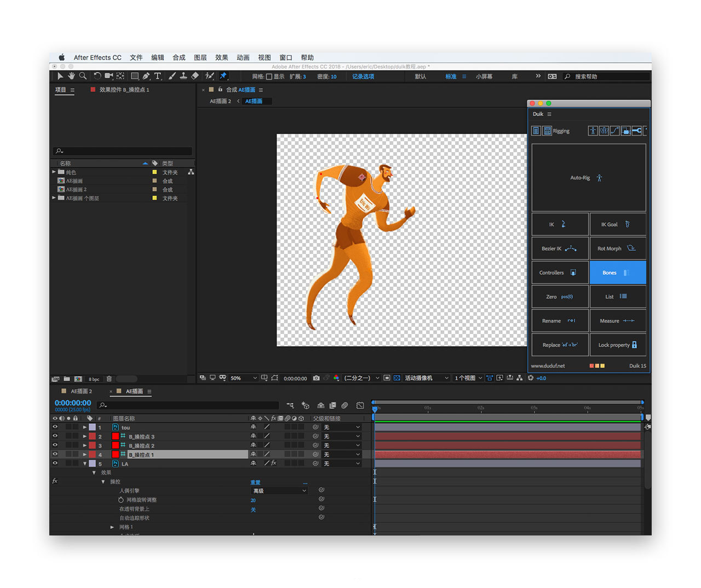
Task: Select the Clone Stamp tool
Action: click(x=183, y=76)
